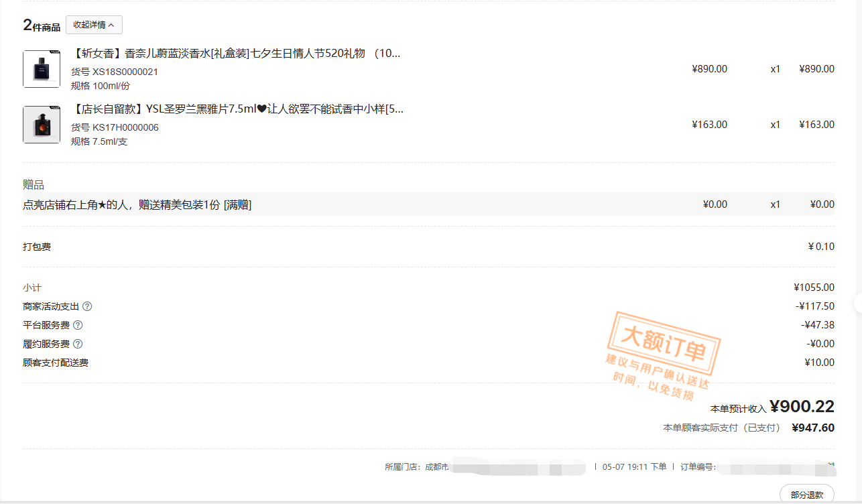
Task: Click the 大额订单 orange stamp
Action: (x=662, y=356)
